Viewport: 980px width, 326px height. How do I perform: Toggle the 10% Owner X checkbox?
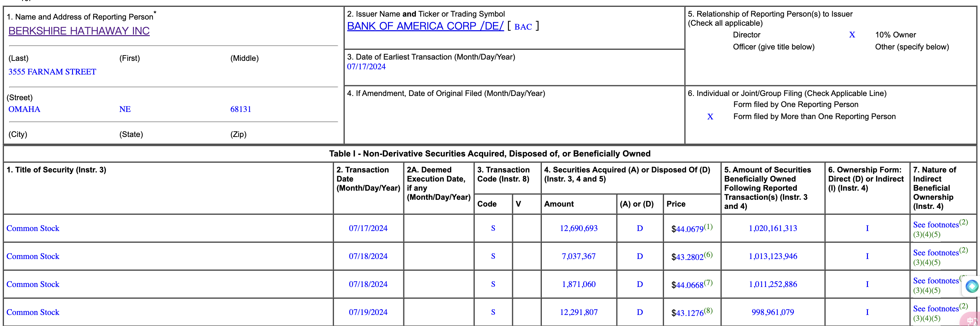pos(852,35)
